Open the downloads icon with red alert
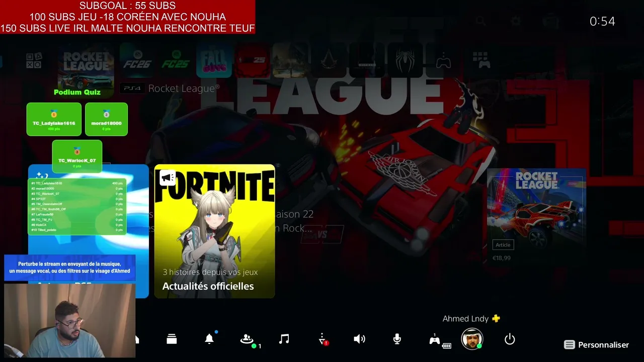This screenshot has width=644, height=362. tap(323, 339)
